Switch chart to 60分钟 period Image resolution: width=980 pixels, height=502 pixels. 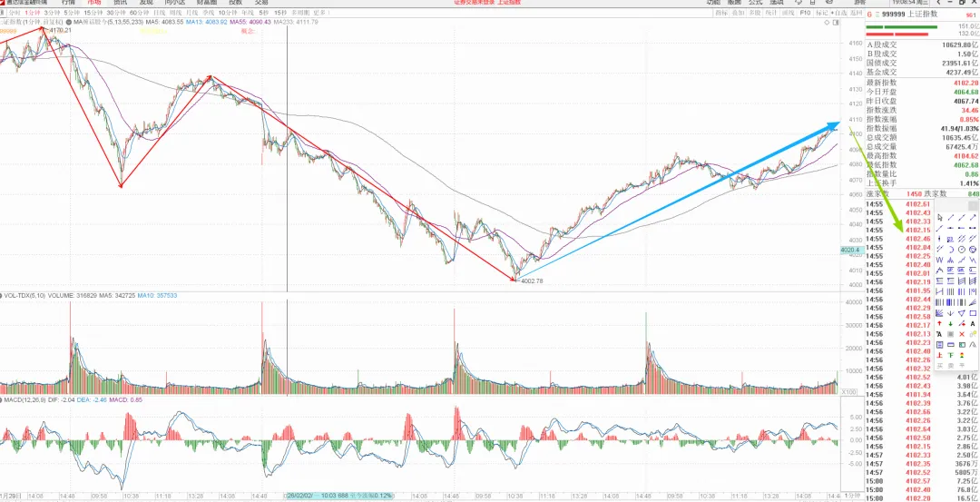click(x=139, y=12)
